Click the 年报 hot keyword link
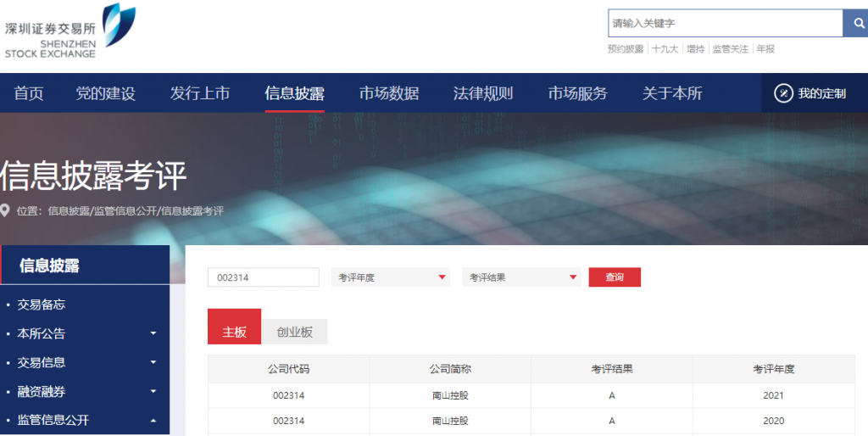 point(765,49)
